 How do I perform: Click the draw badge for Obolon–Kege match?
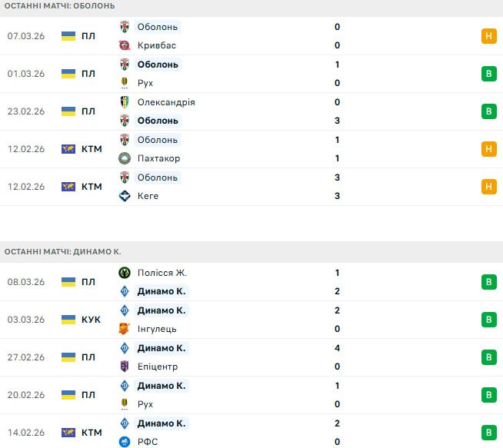(488, 187)
